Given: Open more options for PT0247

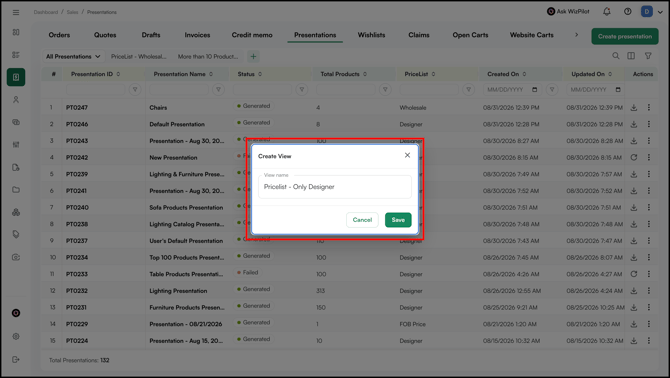Looking at the screenshot, I should (x=649, y=108).
